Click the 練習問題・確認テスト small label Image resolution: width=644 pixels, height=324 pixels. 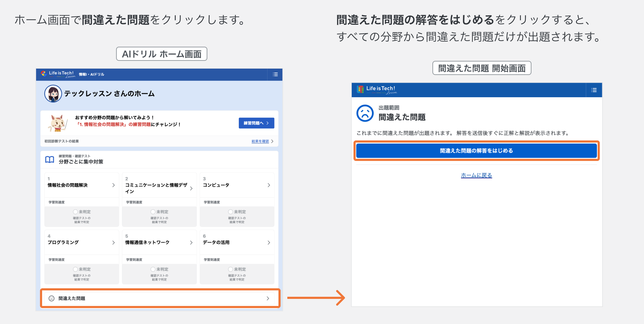click(74, 156)
